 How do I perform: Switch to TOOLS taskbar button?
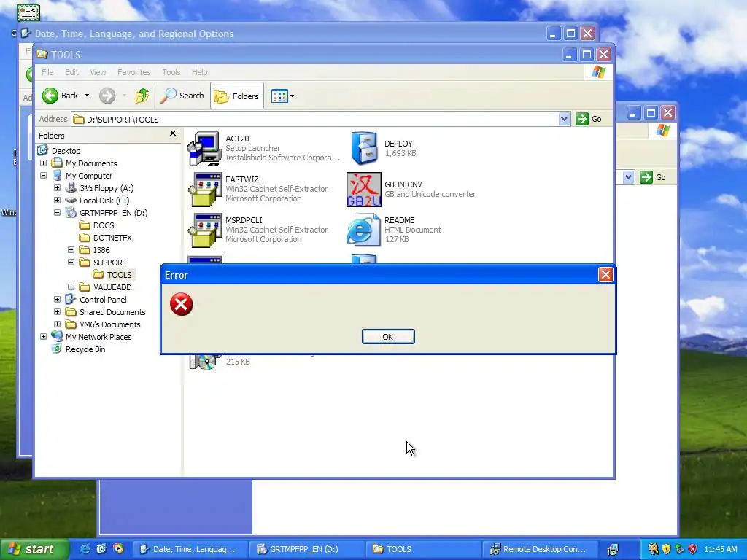pyautogui.click(x=424, y=549)
